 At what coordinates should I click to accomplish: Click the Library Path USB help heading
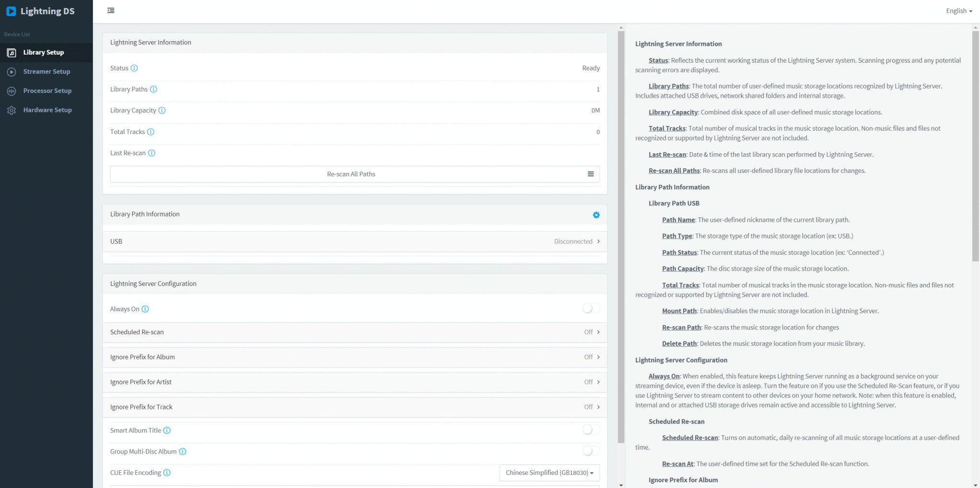tap(674, 204)
